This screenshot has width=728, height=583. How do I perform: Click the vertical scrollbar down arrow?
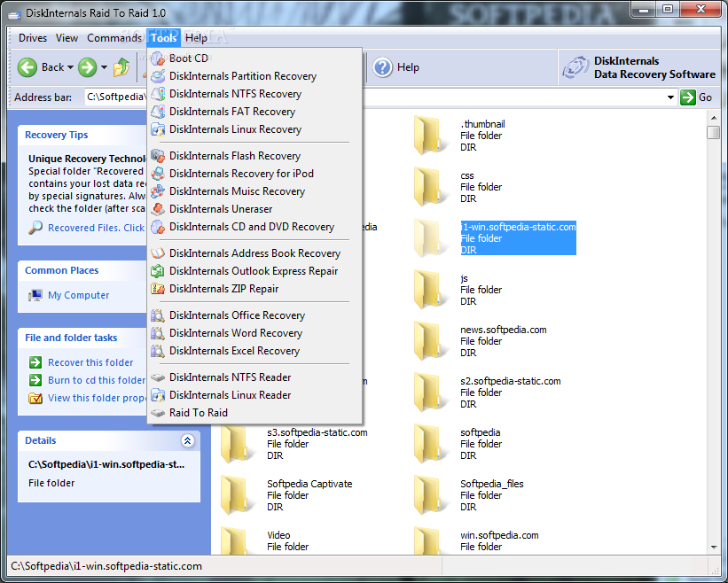(714, 548)
